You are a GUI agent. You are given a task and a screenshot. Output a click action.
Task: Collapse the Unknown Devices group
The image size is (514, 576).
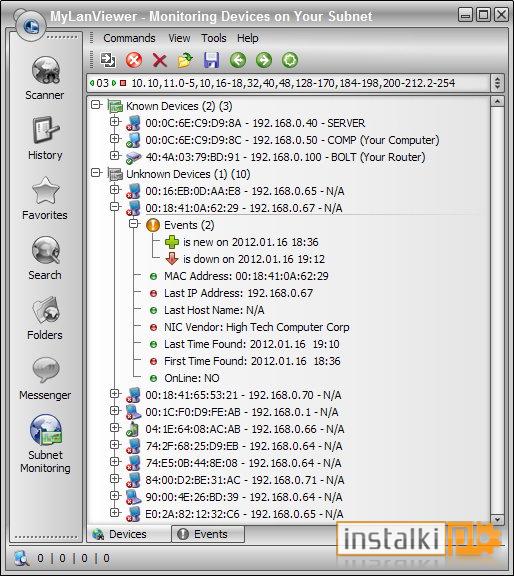96,173
